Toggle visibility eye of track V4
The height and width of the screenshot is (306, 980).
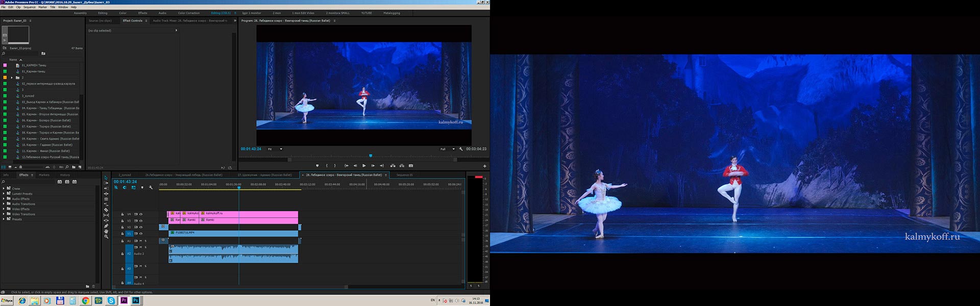pyautogui.click(x=141, y=214)
